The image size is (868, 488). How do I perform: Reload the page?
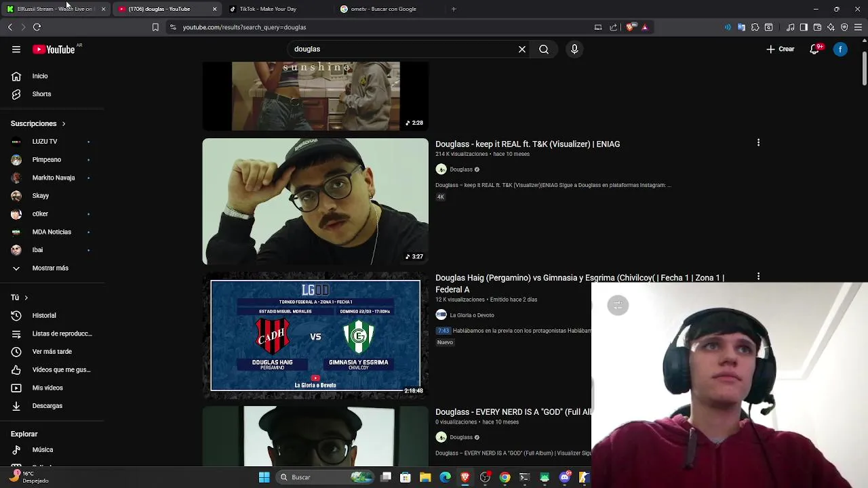click(37, 27)
